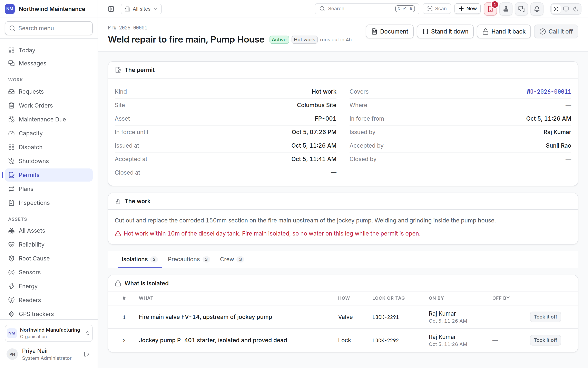Open Root Cause in sidebar
Image resolution: width=588 pixels, height=368 pixels.
[49, 258]
